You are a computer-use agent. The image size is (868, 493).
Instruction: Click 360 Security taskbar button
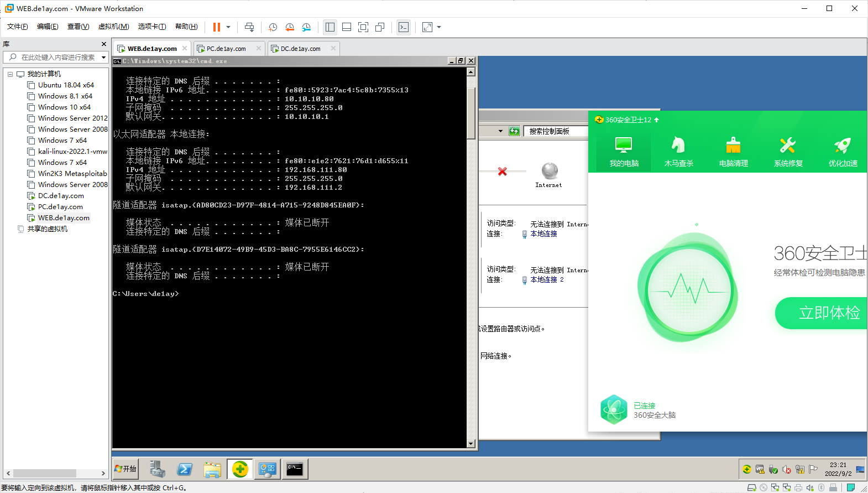click(x=240, y=469)
